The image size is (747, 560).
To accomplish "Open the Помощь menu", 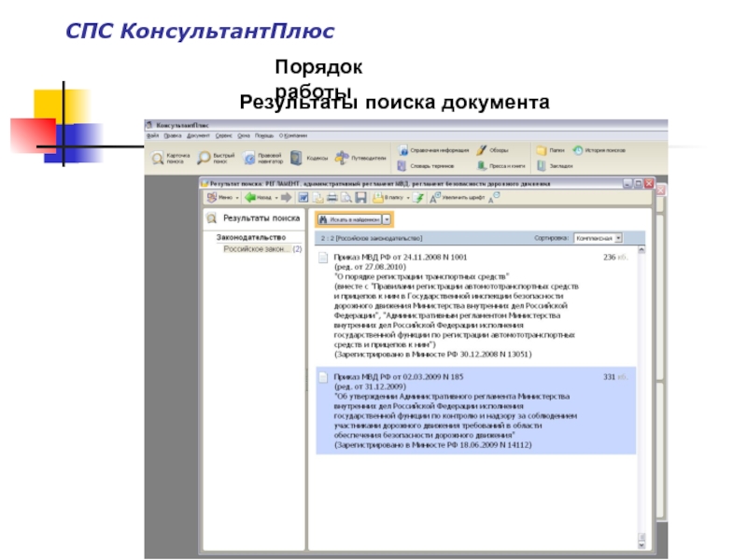I will [x=264, y=135].
